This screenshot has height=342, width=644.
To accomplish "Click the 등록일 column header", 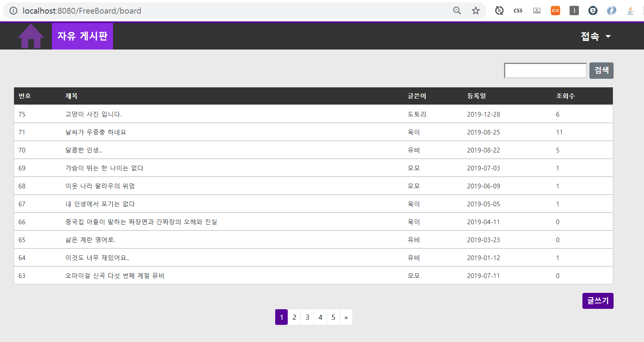I will (476, 96).
